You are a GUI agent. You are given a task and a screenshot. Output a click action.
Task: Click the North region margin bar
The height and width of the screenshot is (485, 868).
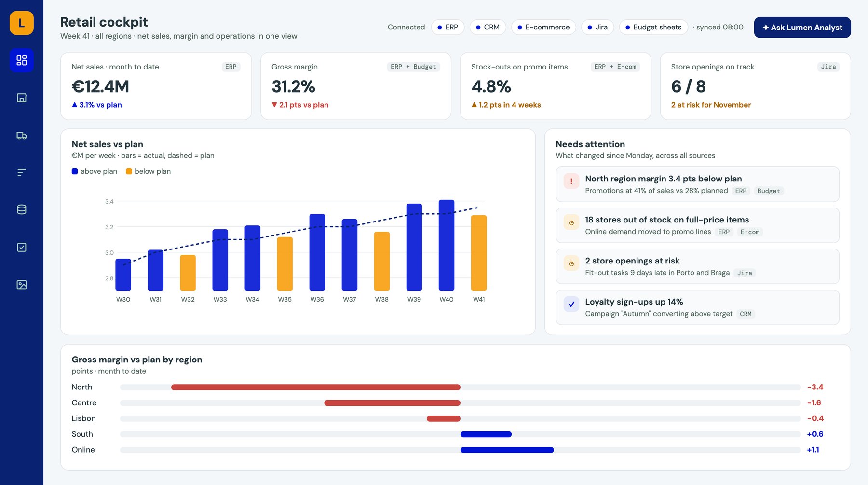coord(316,387)
